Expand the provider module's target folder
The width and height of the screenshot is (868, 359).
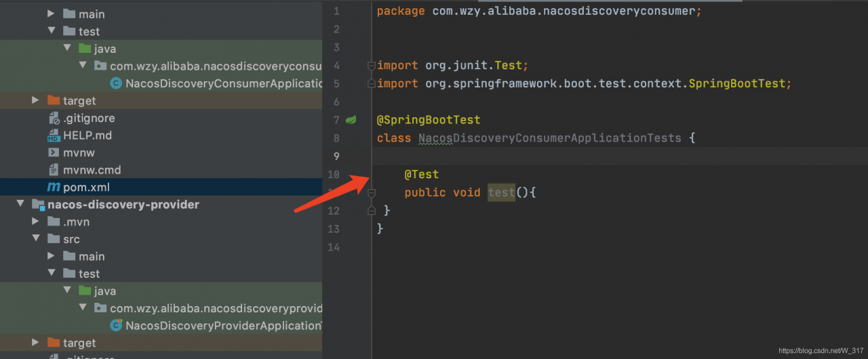point(35,343)
